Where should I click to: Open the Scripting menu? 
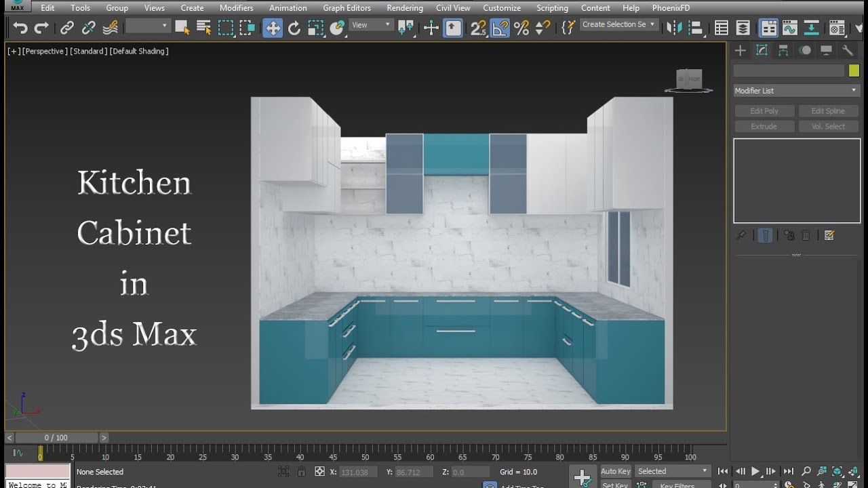(x=552, y=8)
